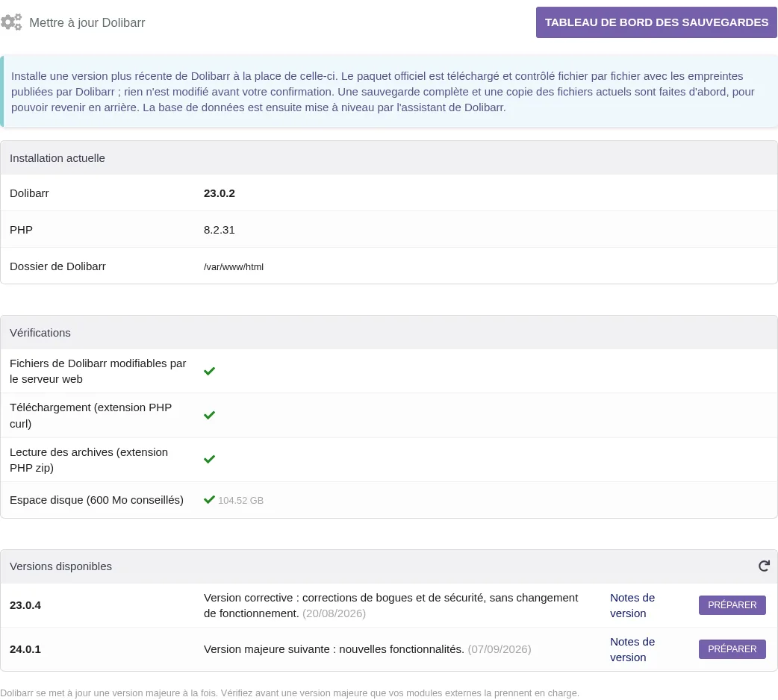Select the installed version 23.0.2
The image size is (778, 700).
click(220, 193)
